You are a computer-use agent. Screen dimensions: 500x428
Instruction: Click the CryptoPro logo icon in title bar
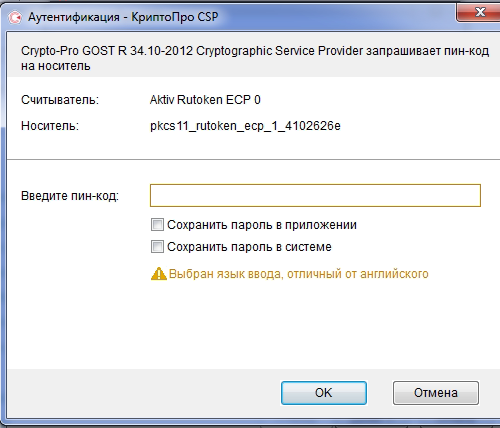tap(15, 17)
